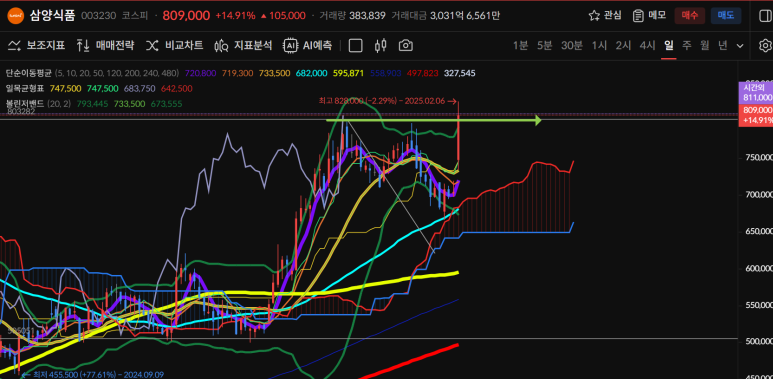Open the 매매전략 trading strategy tool

[105, 46]
